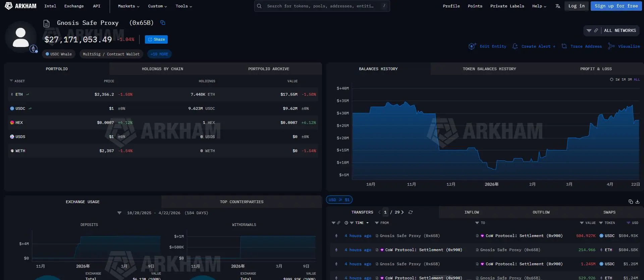644x280 pixels.
Task: Open the exchange usage date filter icon
Action: pos(119,213)
